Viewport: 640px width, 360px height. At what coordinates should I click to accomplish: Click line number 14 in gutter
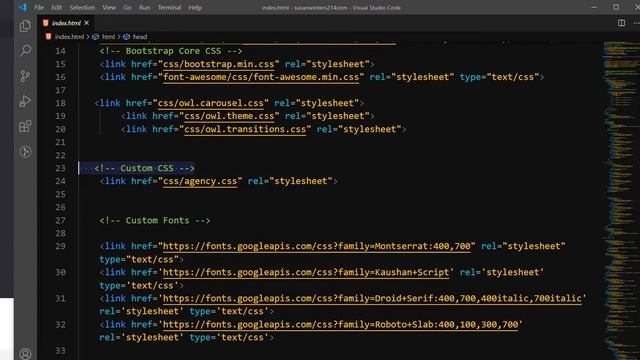point(60,51)
